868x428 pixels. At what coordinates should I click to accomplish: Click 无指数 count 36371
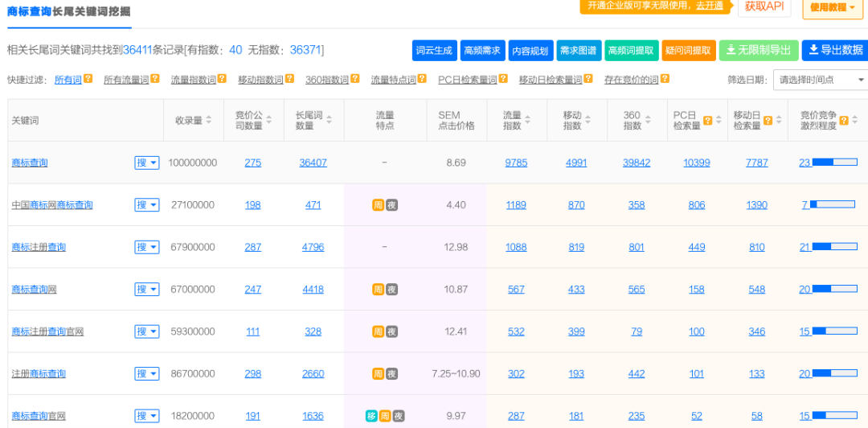pos(305,50)
